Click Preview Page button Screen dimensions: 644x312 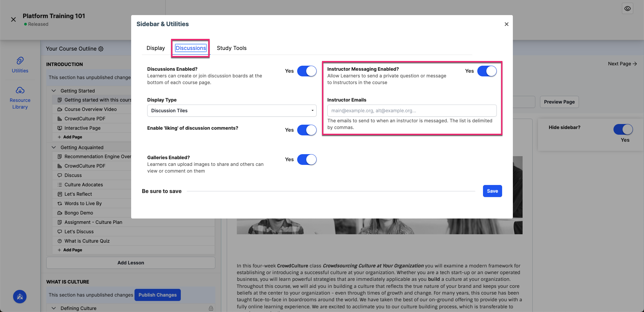(x=559, y=102)
